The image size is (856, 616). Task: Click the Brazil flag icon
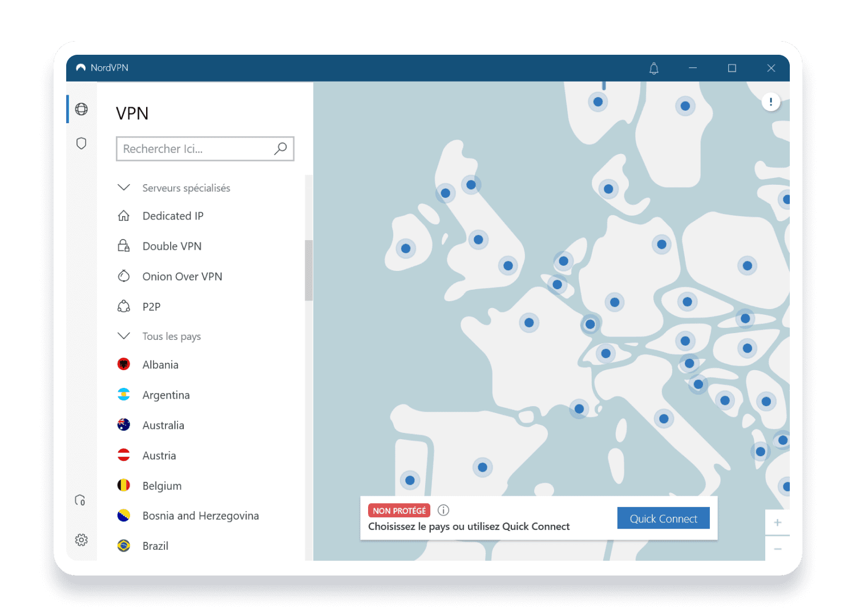click(x=124, y=545)
